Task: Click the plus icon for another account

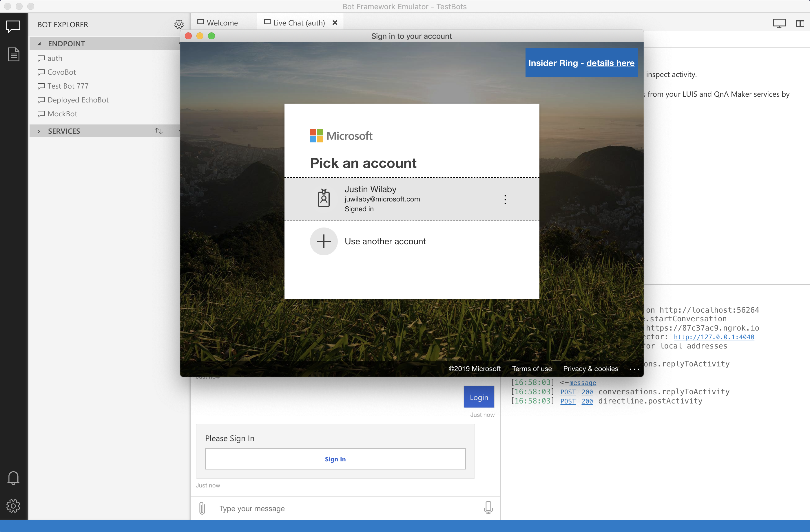Action: pos(324,241)
